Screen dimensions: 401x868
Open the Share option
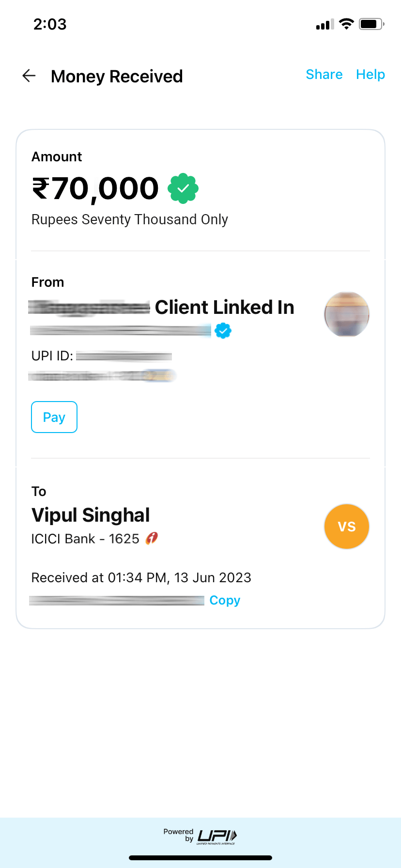tap(324, 74)
